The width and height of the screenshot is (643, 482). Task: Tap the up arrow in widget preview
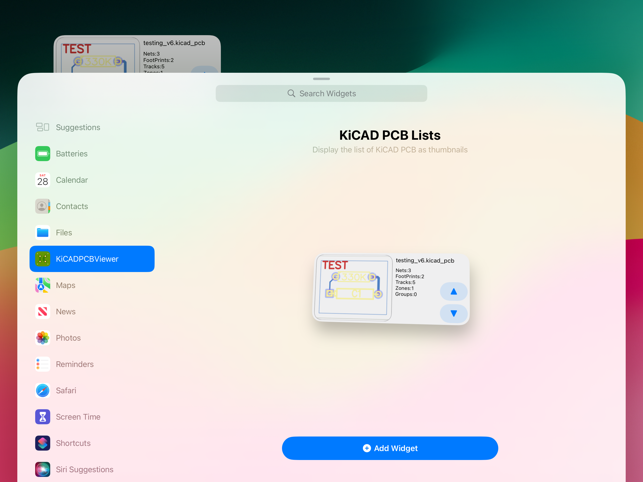click(454, 291)
